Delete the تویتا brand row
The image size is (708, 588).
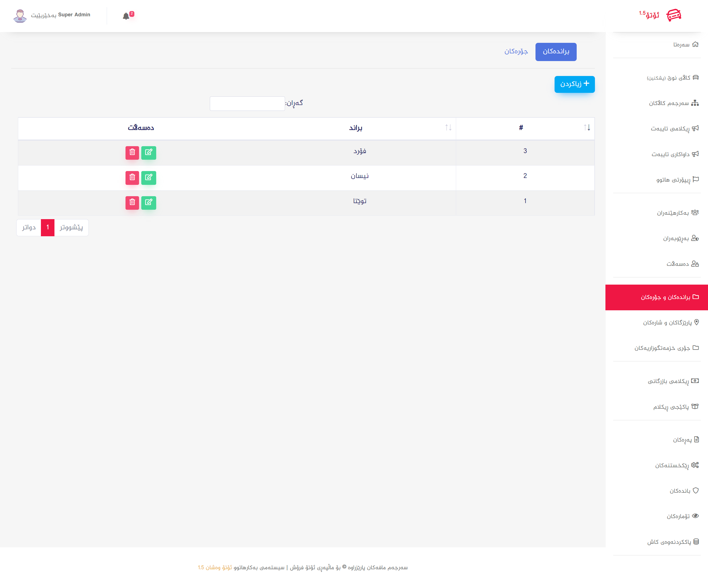[x=132, y=202]
